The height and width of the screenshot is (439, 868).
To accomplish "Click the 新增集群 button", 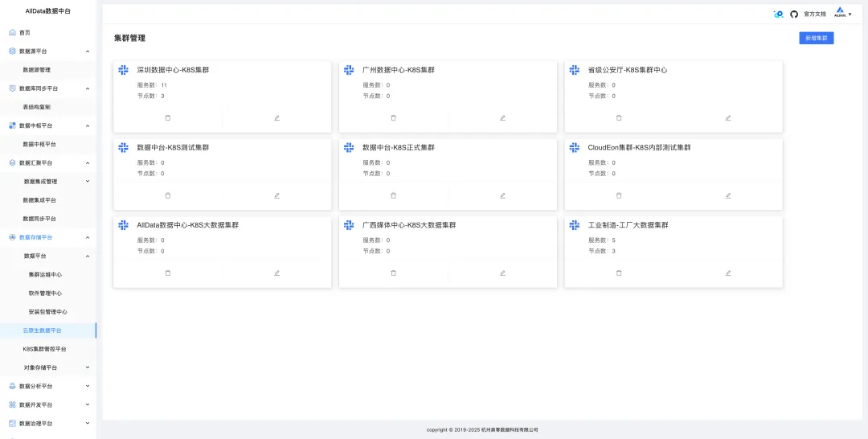I will [816, 39].
